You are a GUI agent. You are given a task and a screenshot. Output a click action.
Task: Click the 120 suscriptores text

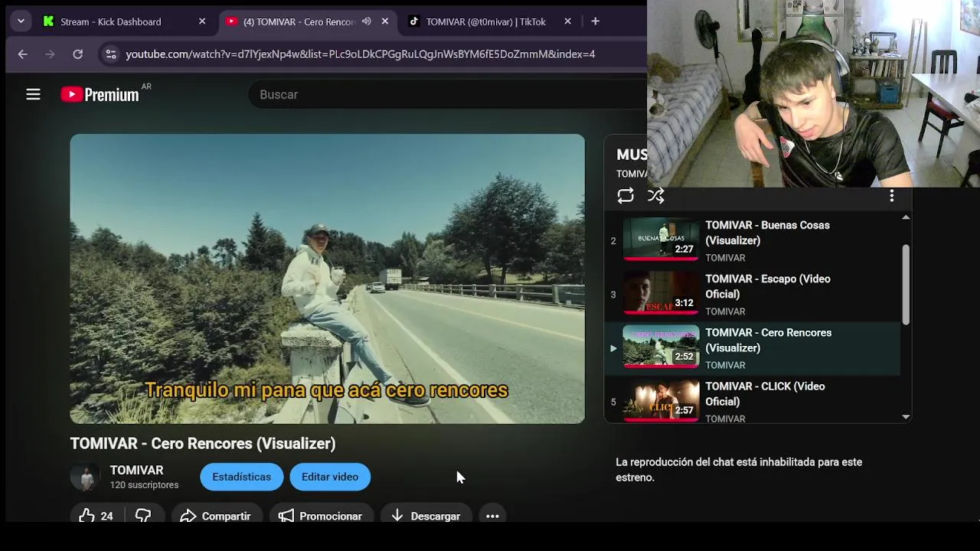[144, 485]
